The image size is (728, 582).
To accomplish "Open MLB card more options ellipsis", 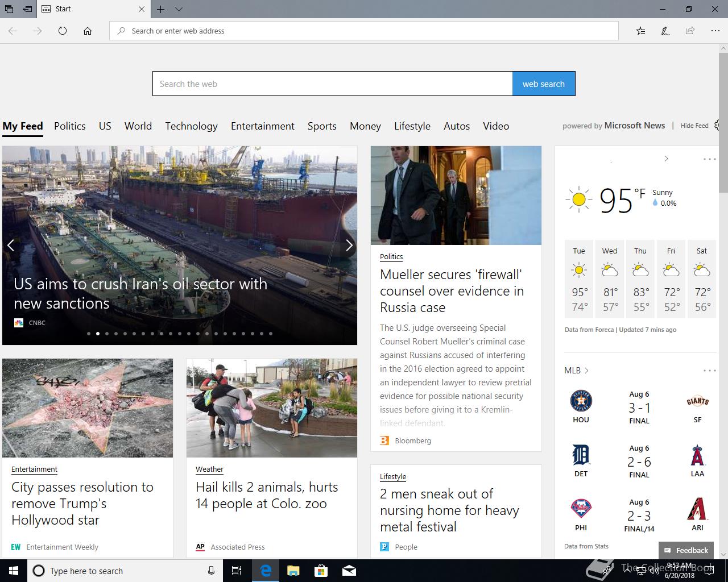I will pyautogui.click(x=709, y=371).
